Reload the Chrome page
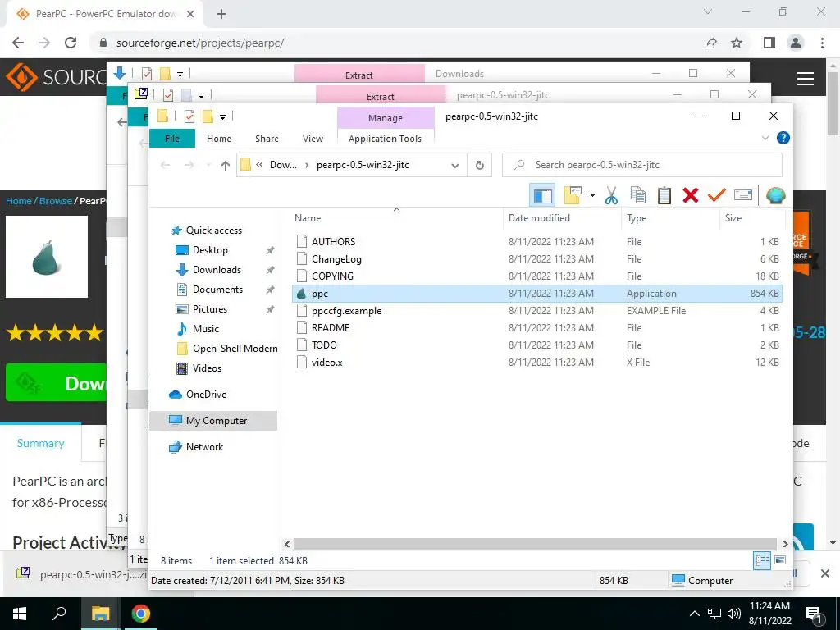The height and width of the screenshot is (630, 840). click(x=71, y=43)
